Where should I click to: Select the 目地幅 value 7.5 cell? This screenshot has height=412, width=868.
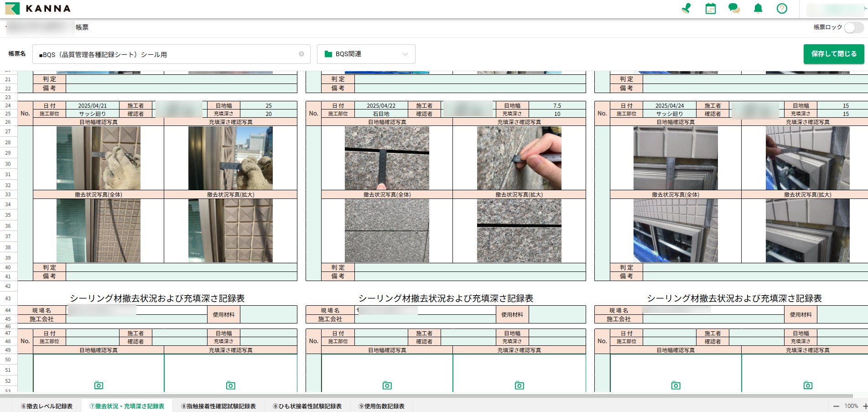click(557, 105)
